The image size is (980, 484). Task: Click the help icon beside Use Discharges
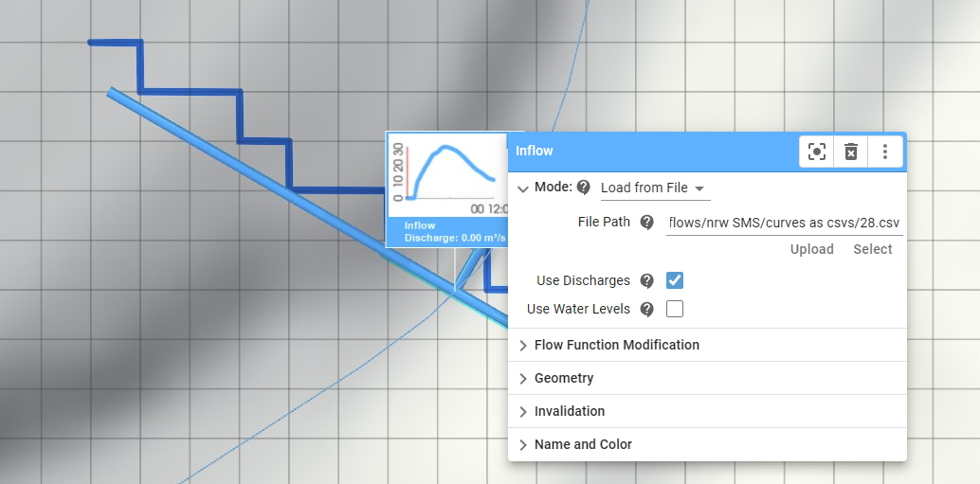[x=647, y=280]
